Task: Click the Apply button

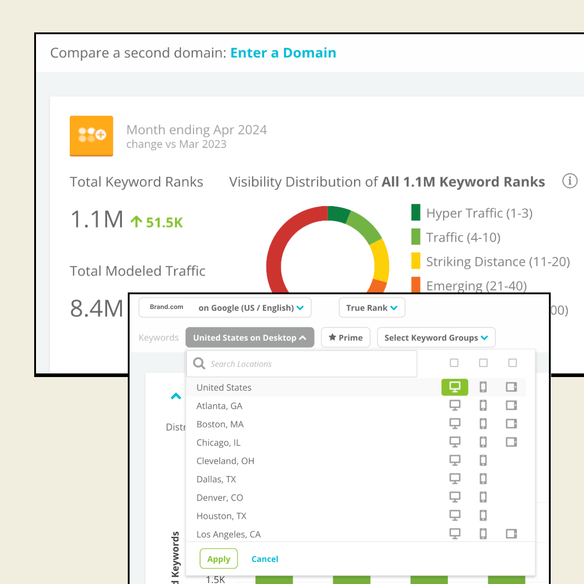Action: (219, 559)
